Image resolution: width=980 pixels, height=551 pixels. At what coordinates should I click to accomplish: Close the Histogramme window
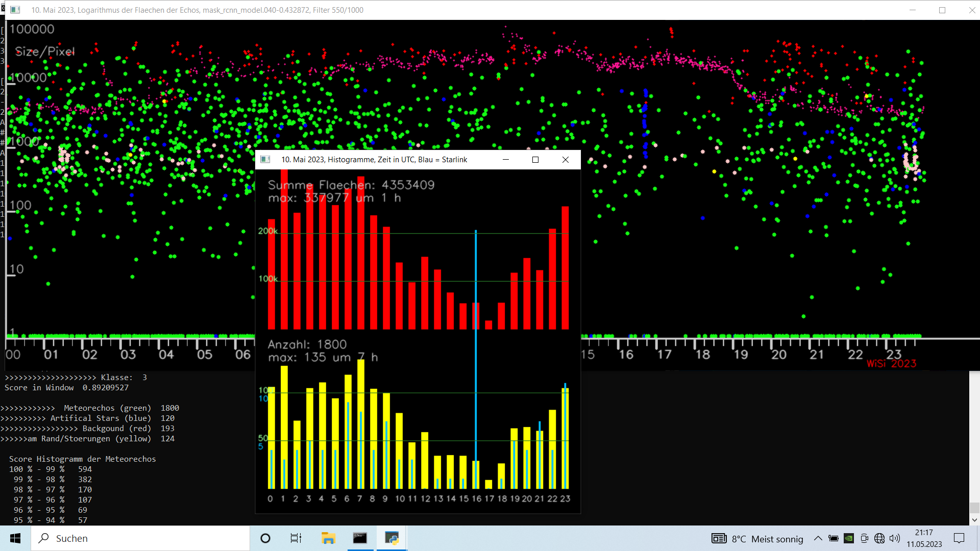[x=566, y=160]
